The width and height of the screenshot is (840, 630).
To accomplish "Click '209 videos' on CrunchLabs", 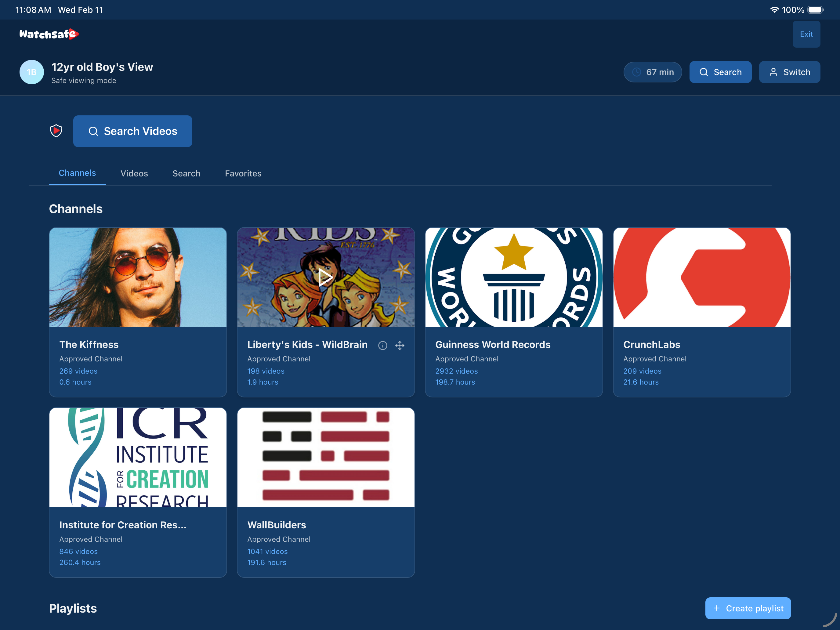I will (x=642, y=371).
